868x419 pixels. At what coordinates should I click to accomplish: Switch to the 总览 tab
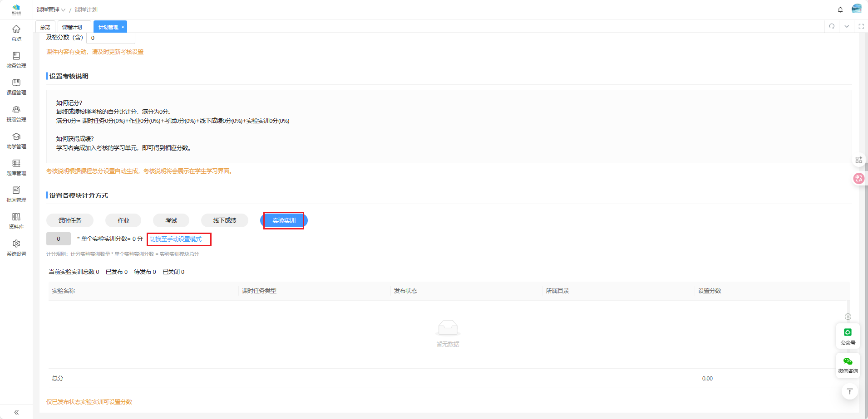[45, 27]
